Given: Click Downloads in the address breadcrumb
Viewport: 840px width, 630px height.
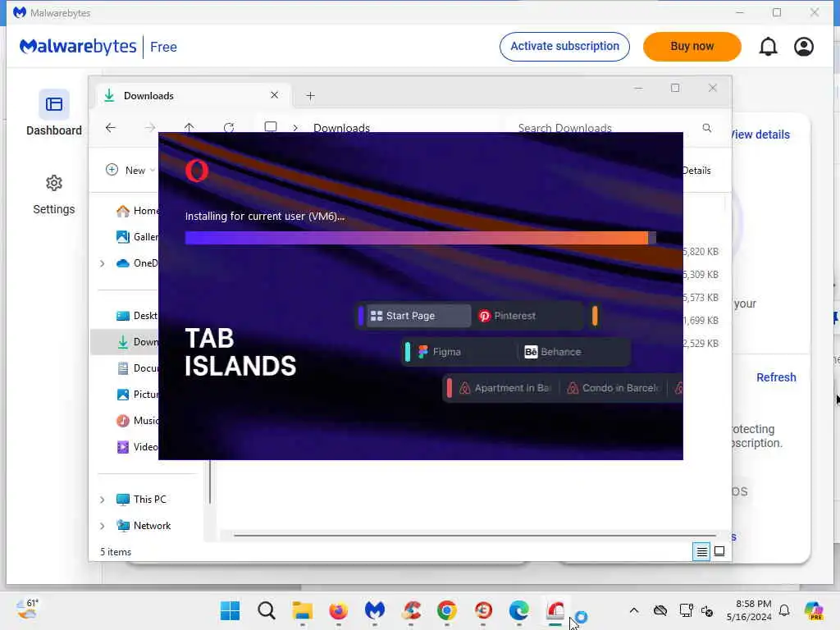Looking at the screenshot, I should point(341,127).
